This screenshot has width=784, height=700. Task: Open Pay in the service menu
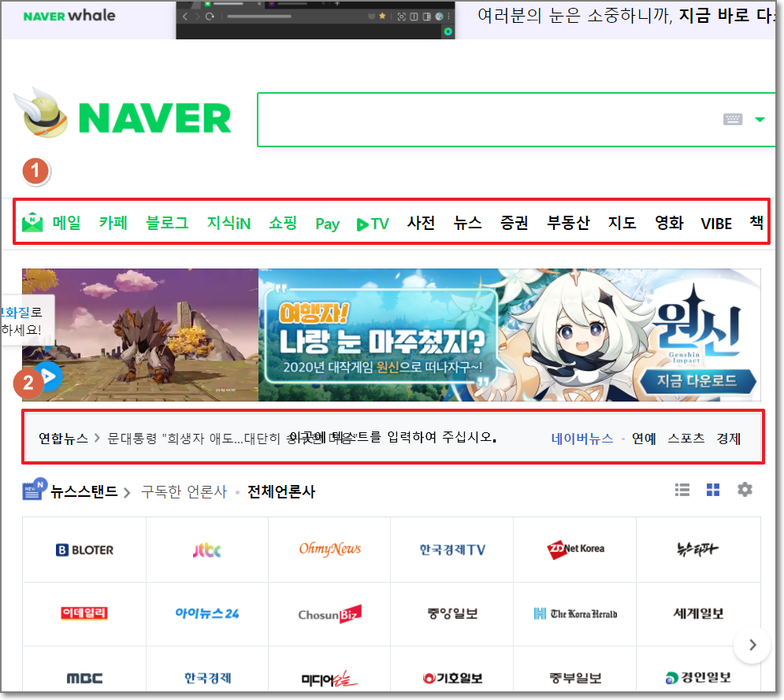[x=328, y=224]
